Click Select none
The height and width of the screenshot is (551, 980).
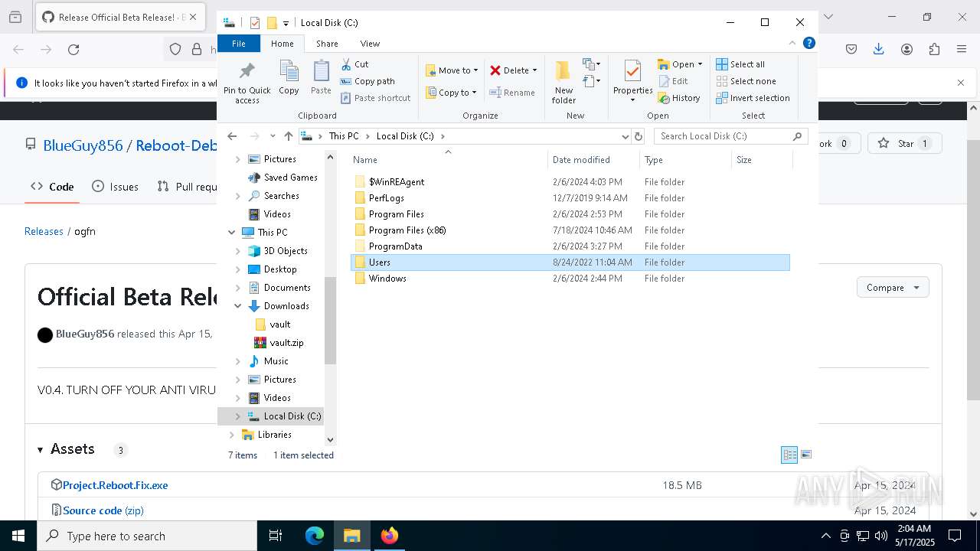746,81
